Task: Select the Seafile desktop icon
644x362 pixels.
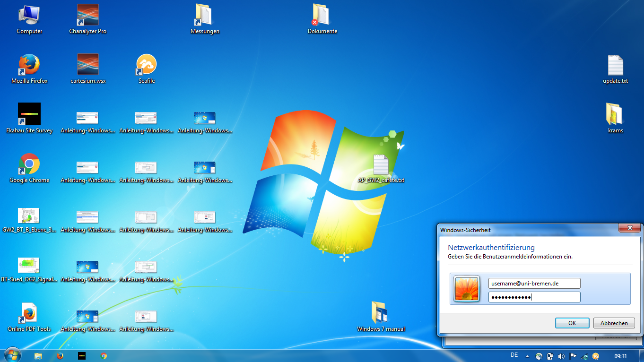Action: click(146, 66)
